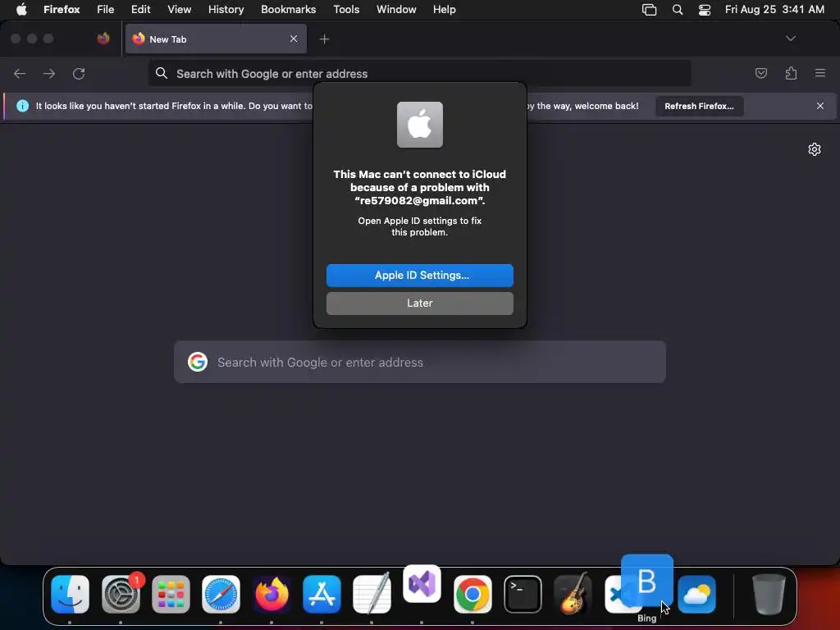This screenshot has height=630, width=840.
Task: Go forward with the forward arrow
Action: click(49, 73)
